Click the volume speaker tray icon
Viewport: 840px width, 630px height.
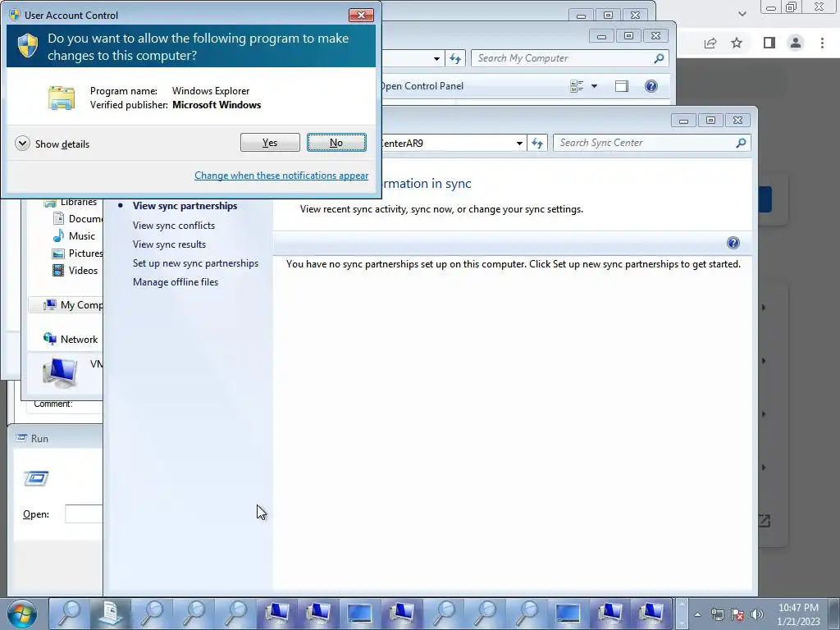(756, 614)
